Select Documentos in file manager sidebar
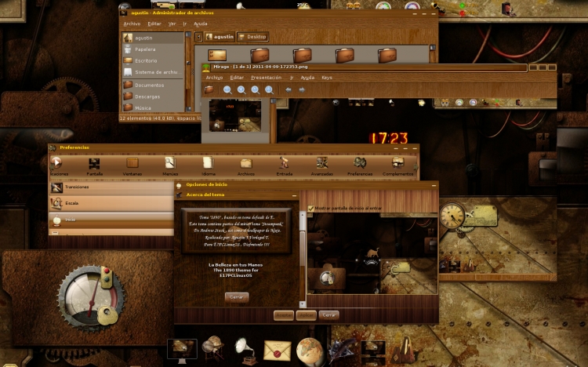This screenshot has width=588, height=367. pyautogui.click(x=153, y=85)
